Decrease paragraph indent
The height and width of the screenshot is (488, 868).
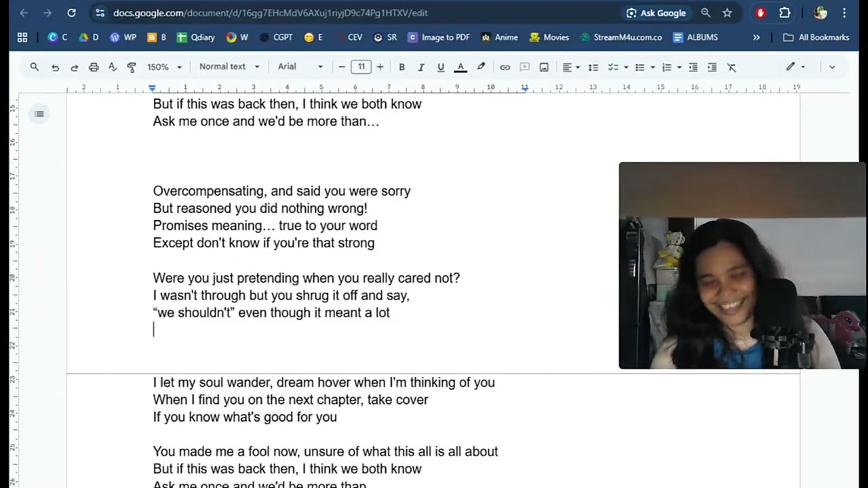[693, 67]
